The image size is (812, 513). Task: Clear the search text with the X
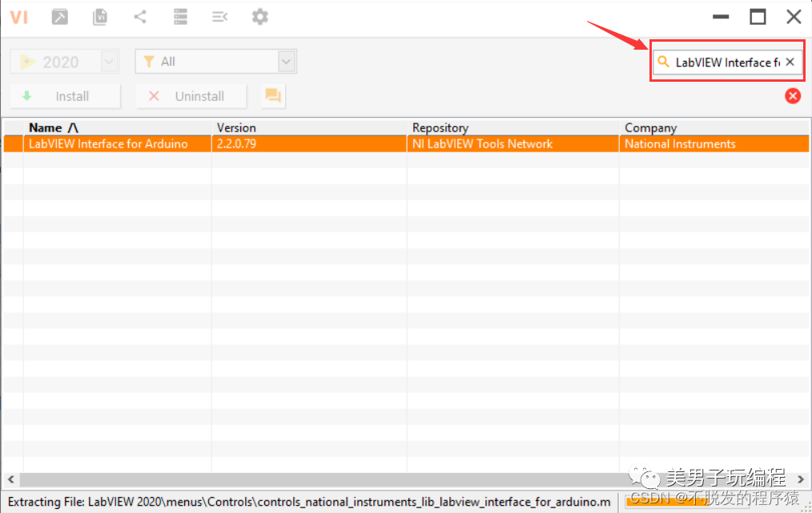tap(790, 63)
